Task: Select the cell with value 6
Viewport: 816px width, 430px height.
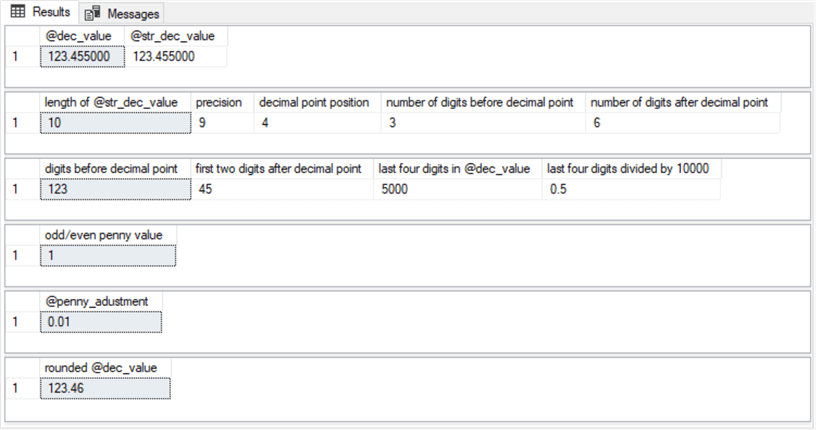Action: [x=684, y=123]
